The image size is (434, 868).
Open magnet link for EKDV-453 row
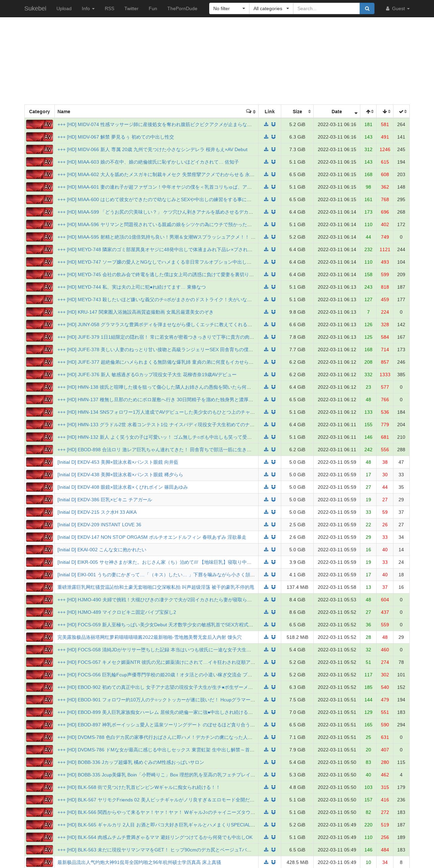click(x=273, y=462)
